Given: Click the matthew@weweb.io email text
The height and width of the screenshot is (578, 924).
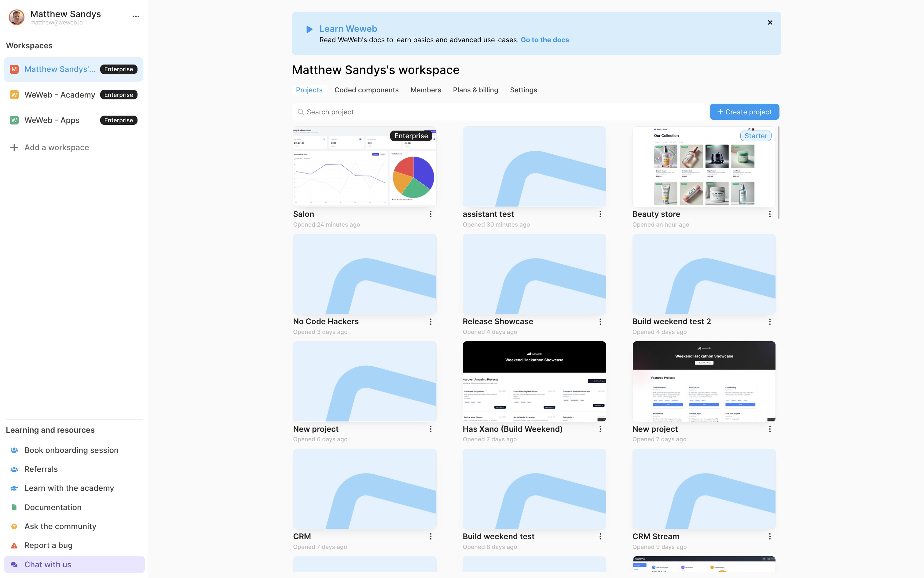Looking at the screenshot, I should coord(56,23).
